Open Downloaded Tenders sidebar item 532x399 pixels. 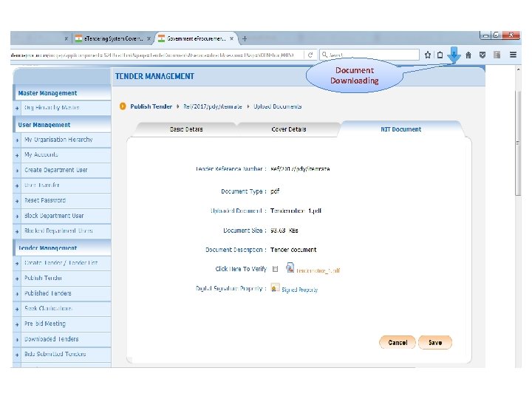(x=66, y=339)
